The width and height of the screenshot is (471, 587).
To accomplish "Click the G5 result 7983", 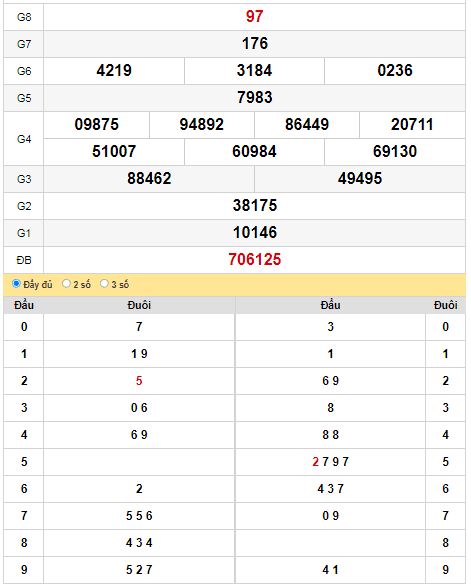I will point(255,97).
